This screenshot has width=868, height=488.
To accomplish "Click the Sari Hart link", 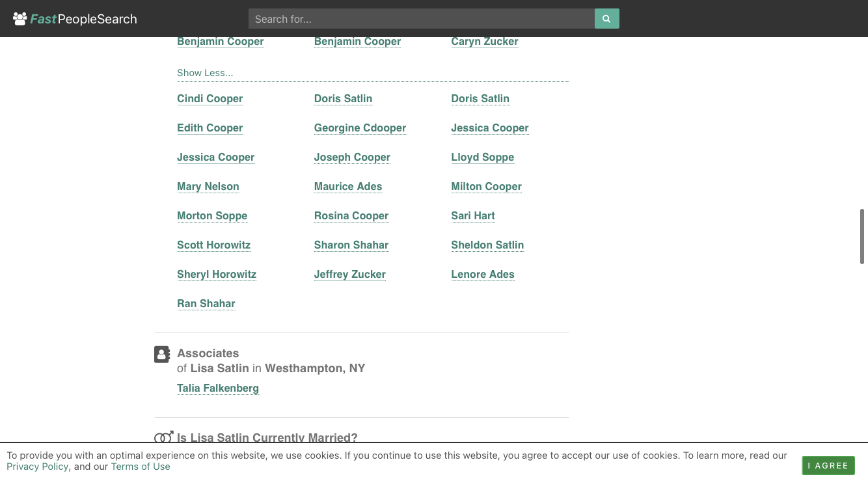I will (x=473, y=215).
